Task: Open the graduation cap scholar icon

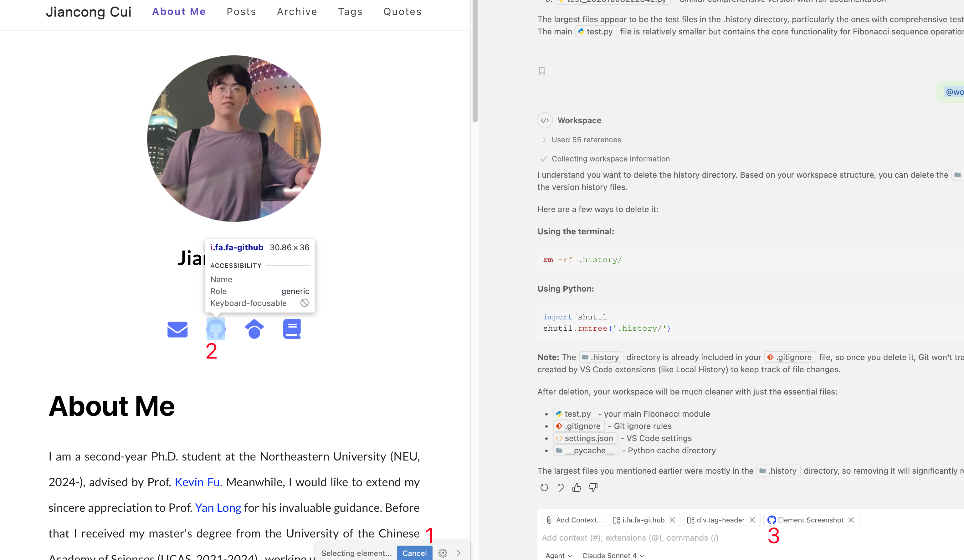Action: [x=254, y=329]
